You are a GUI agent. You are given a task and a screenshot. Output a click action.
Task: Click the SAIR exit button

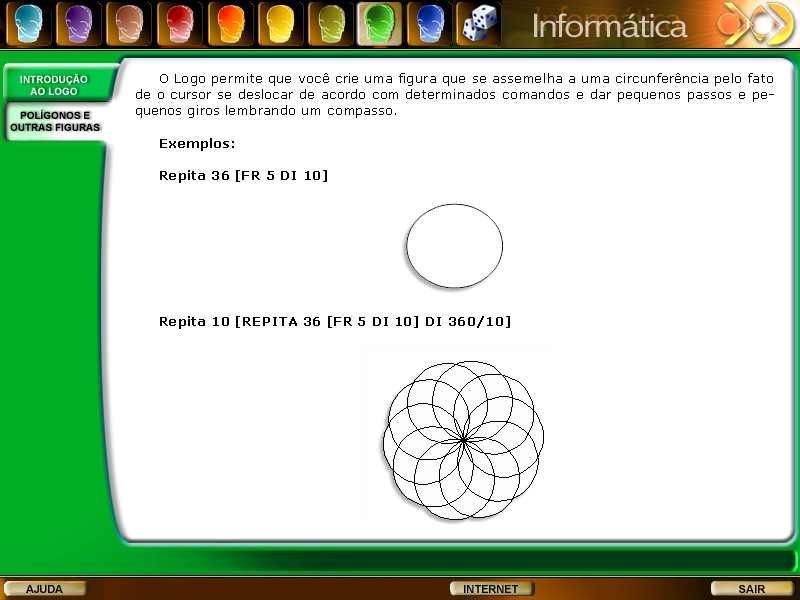click(752, 589)
